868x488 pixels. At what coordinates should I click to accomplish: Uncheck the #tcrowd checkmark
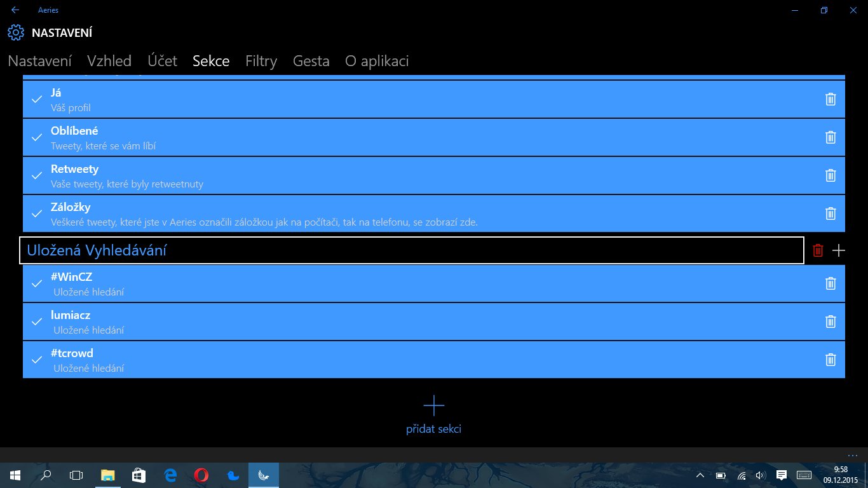pyautogui.click(x=37, y=360)
